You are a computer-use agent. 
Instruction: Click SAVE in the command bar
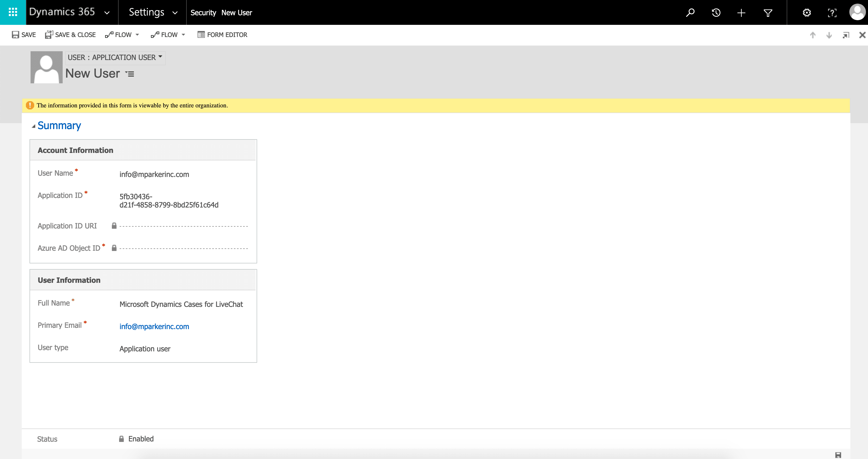[x=24, y=35]
